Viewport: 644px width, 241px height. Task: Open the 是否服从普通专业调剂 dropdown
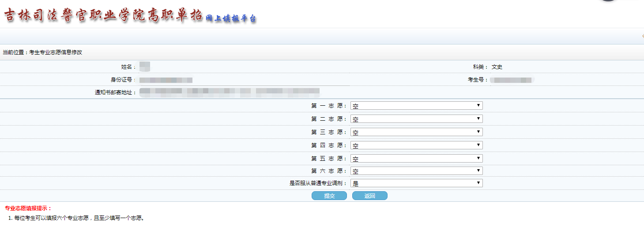tap(416, 183)
